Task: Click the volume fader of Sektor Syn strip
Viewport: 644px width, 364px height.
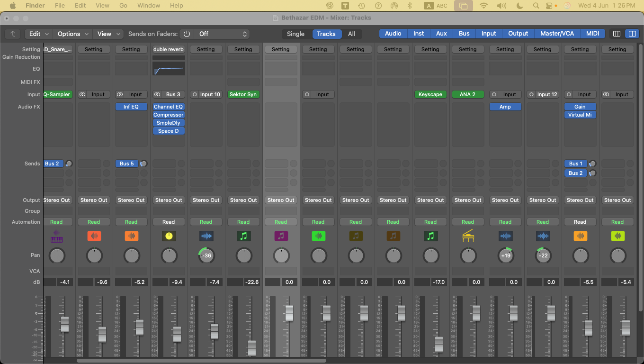Action: click(x=251, y=348)
